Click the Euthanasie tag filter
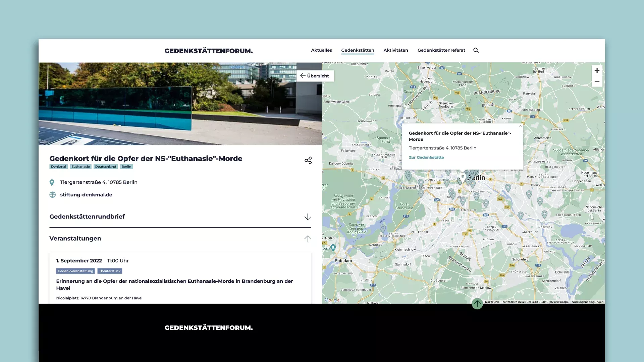This screenshot has height=362, width=644. click(80, 167)
